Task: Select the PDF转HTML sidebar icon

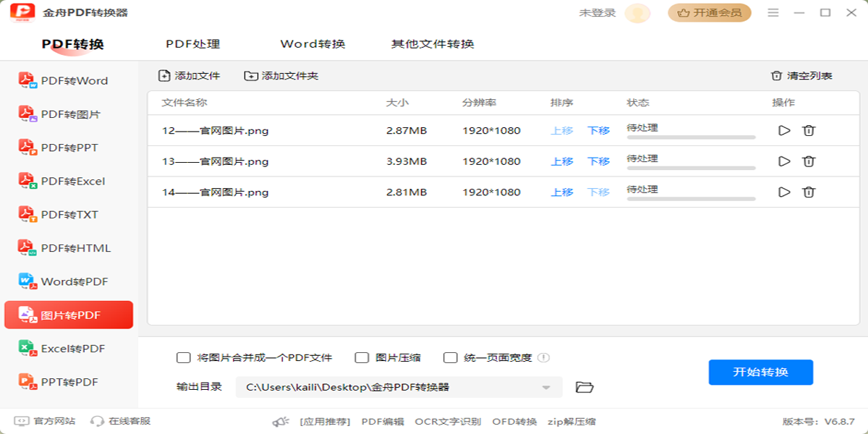Action: (x=27, y=248)
